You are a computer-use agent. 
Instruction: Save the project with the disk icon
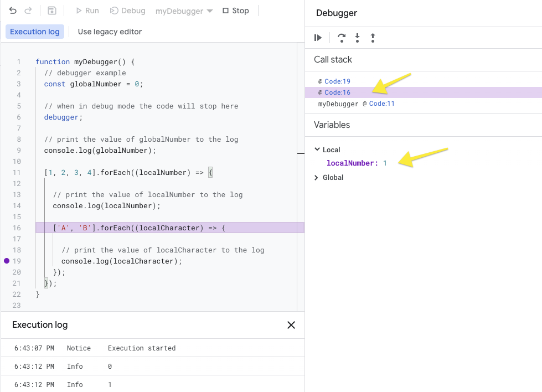[52, 11]
